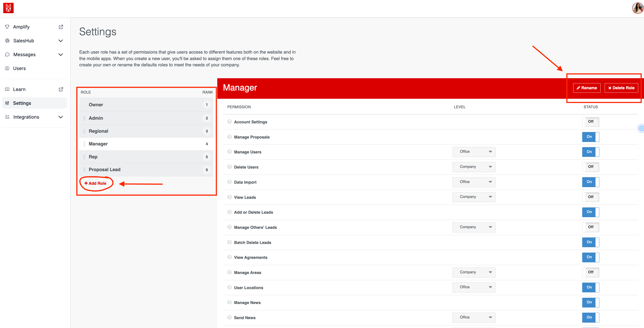Image resolution: width=644 pixels, height=328 pixels.
Task: Click the Amplify trophy icon
Action: coord(7,27)
